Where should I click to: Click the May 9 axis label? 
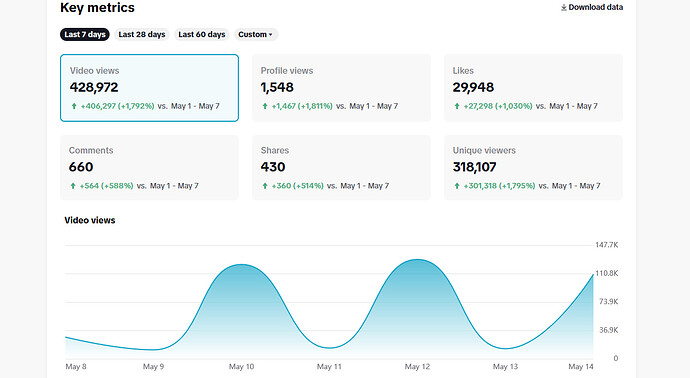click(153, 367)
